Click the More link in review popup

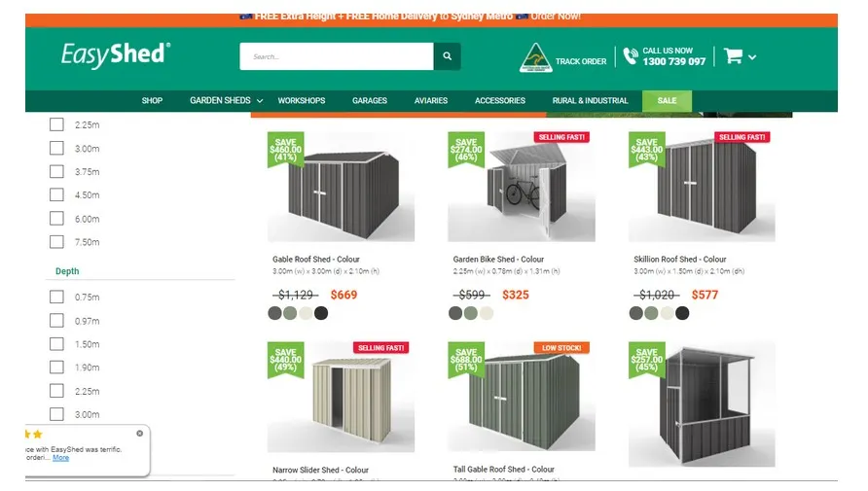tap(61, 458)
